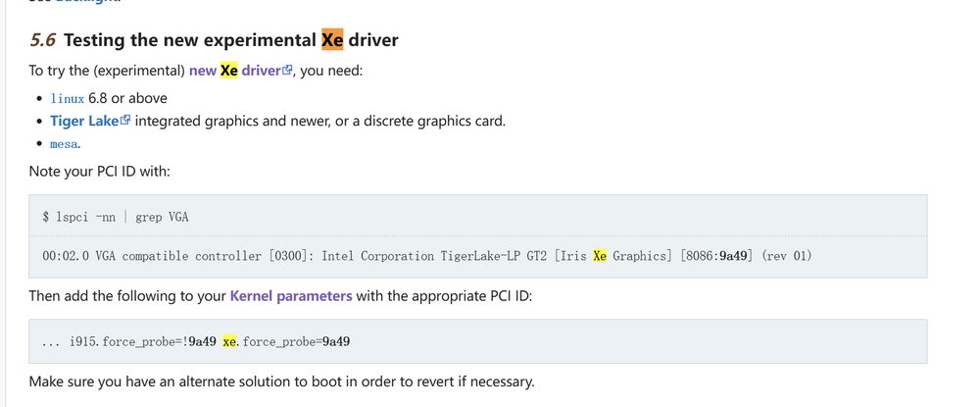
Task: Click the section number "5.6"
Action: click(x=42, y=40)
